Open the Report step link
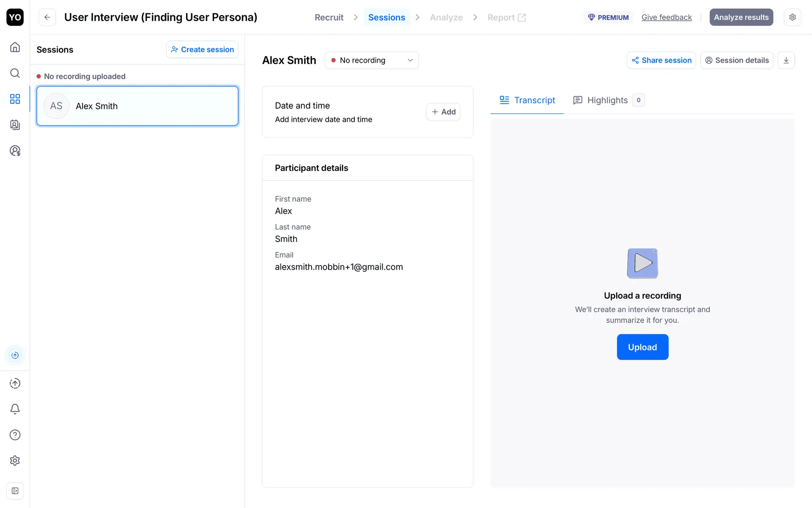 pyautogui.click(x=506, y=17)
